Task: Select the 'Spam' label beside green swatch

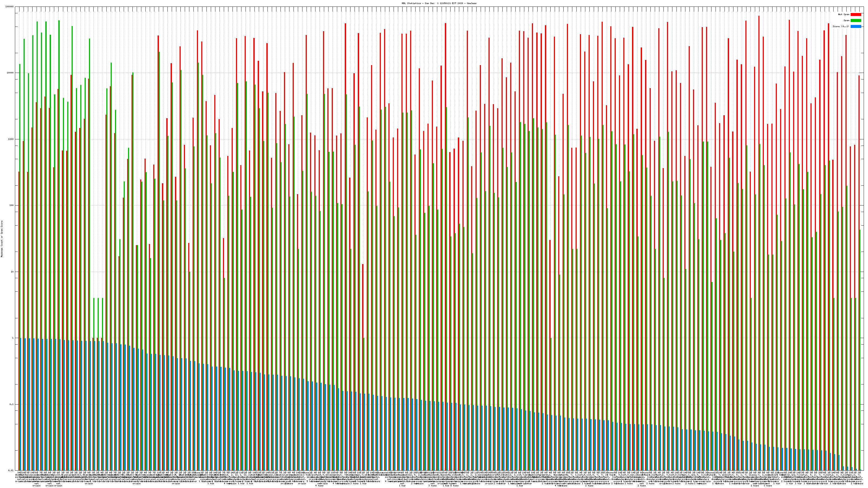Action: [x=846, y=21]
